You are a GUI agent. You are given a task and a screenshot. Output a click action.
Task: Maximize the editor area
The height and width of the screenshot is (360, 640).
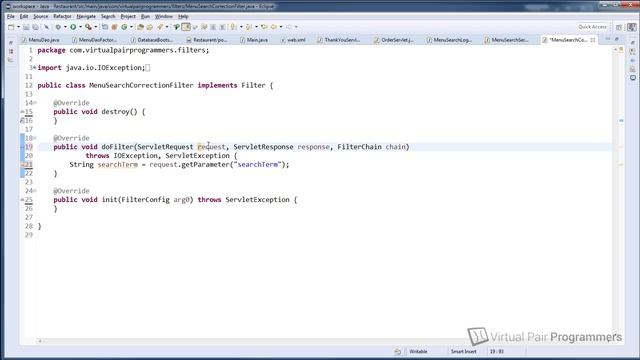pos(617,39)
